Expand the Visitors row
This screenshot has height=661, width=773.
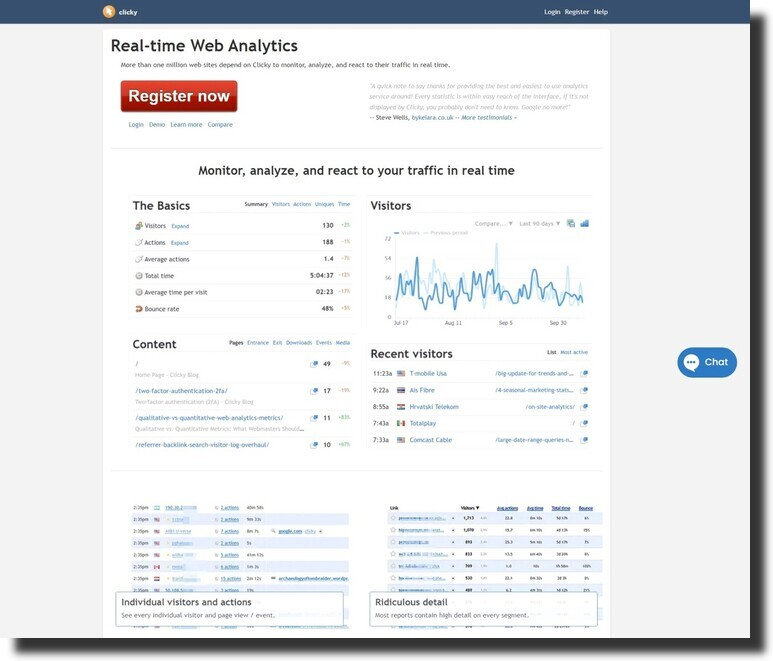point(180,226)
